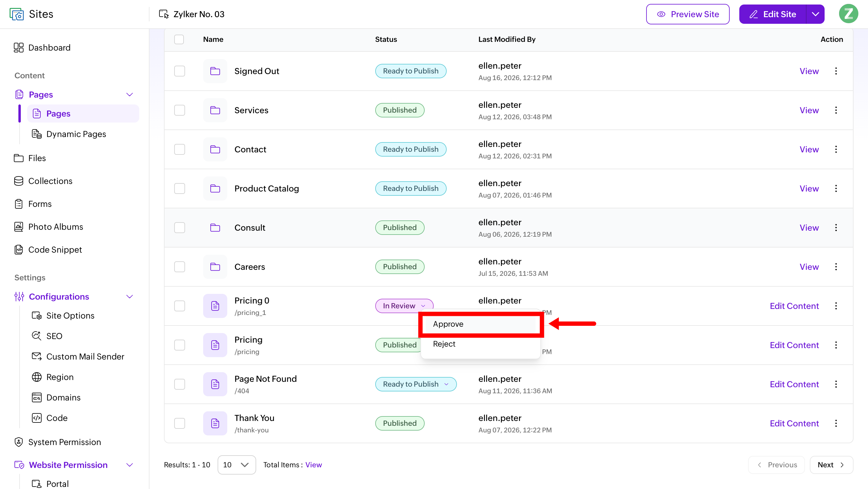Open Site Options settings
This screenshot has height=489, width=868.
coord(63,316)
